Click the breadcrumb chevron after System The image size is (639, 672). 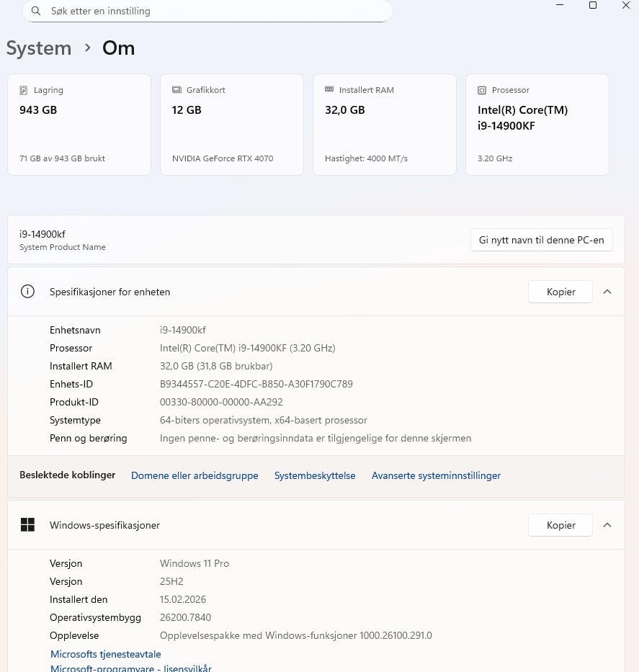[x=88, y=48]
